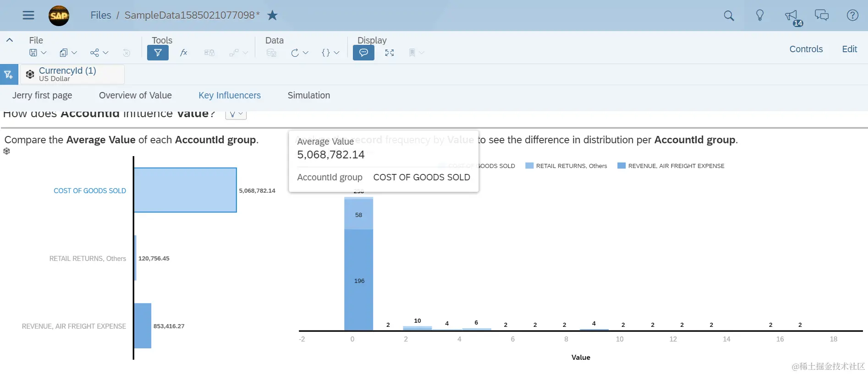Click the bookmark icon in Display group
This screenshot has height=374, width=868.
[x=412, y=53]
